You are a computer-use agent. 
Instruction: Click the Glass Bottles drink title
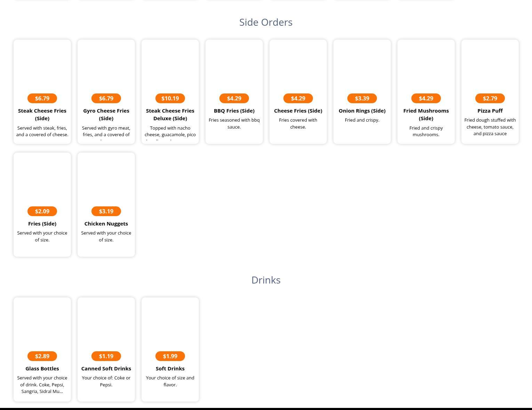point(42,368)
